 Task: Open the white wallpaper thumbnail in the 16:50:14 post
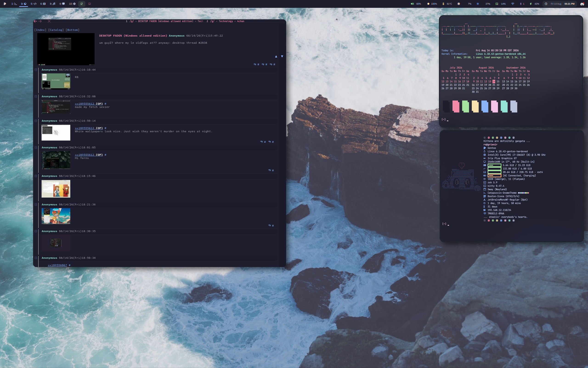click(x=56, y=133)
